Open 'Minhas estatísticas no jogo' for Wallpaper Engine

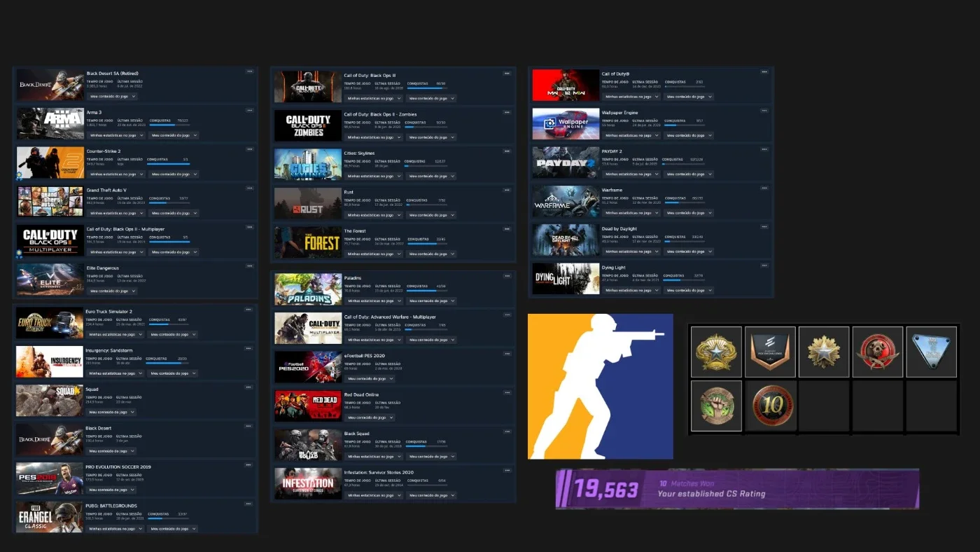click(631, 136)
